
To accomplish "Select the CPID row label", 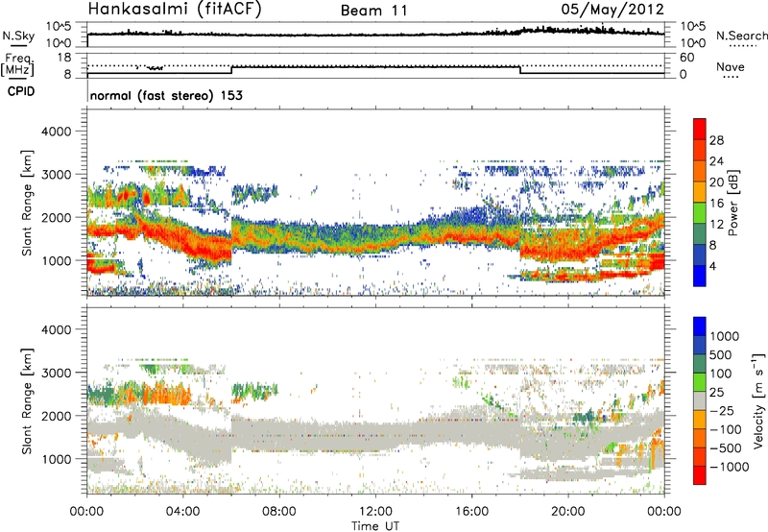I will pyautogui.click(x=21, y=91).
